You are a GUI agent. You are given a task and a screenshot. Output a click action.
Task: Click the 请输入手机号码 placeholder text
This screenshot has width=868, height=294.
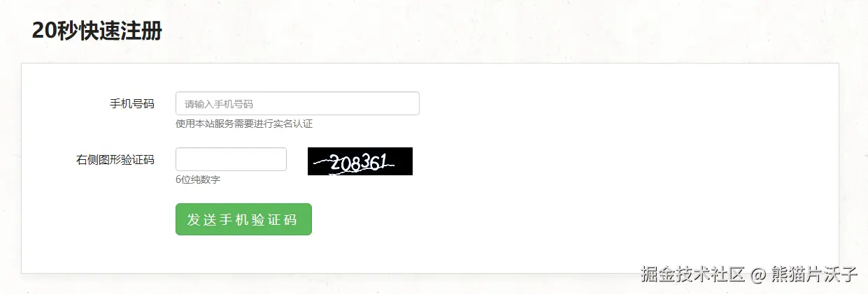(x=219, y=104)
